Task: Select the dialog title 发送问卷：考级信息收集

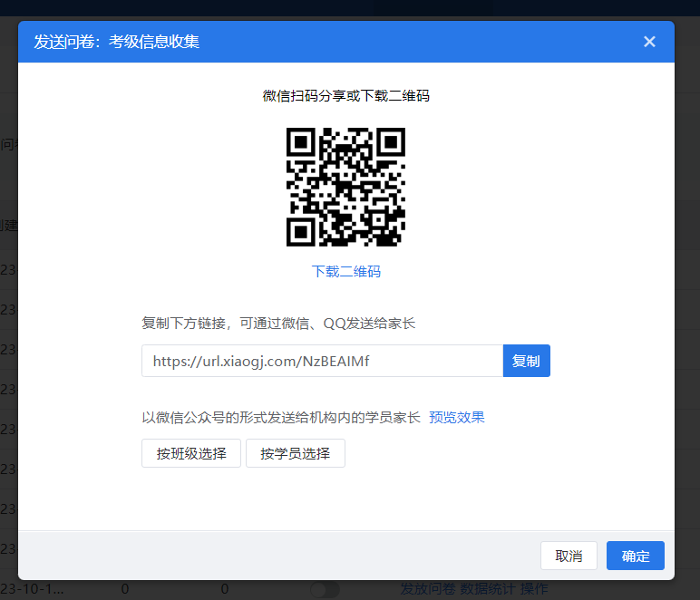Action: [x=117, y=42]
